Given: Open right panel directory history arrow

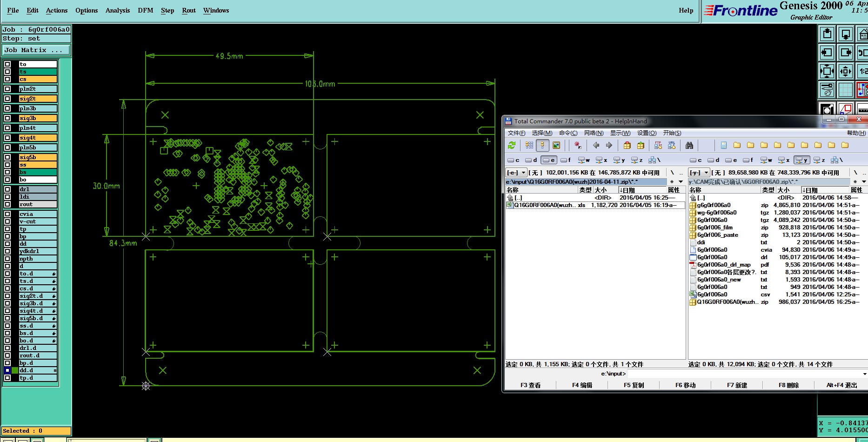Looking at the screenshot, I should (864, 182).
